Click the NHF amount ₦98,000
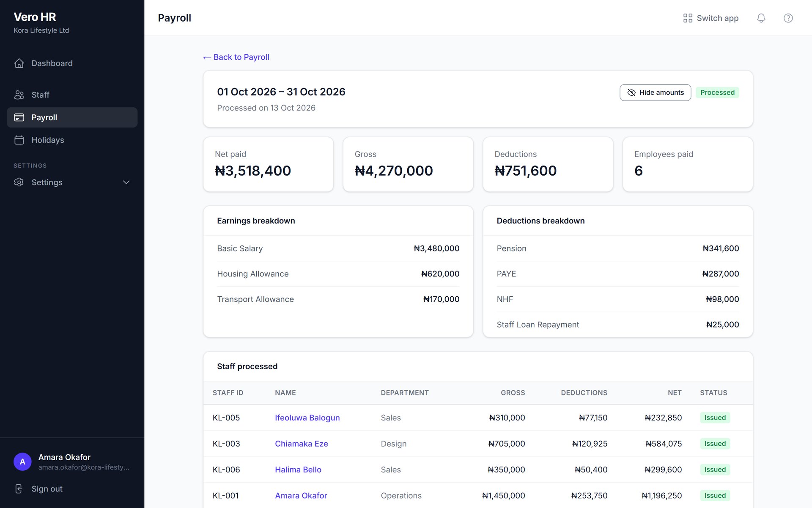 [x=722, y=299]
